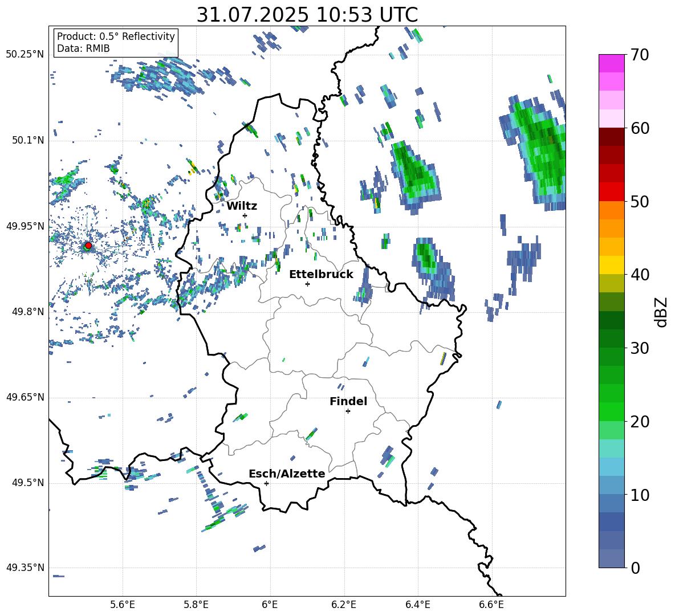Click the 5.8°E longitude label
The image size is (675, 616).
[x=196, y=605]
